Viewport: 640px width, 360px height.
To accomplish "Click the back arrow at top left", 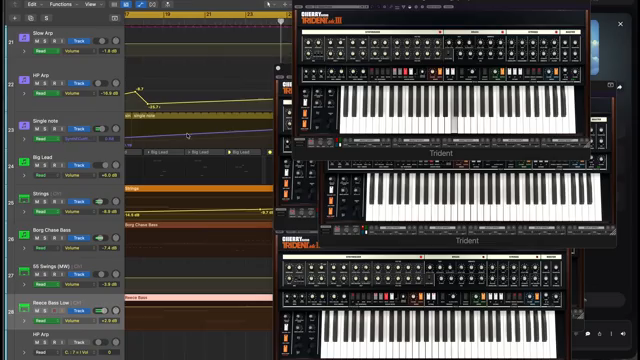I will coord(15,4).
